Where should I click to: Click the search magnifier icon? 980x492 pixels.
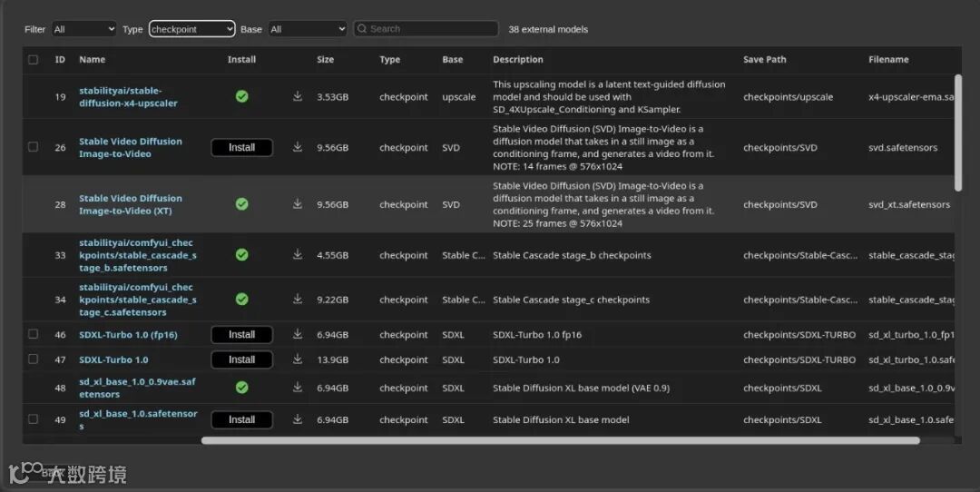tap(362, 29)
